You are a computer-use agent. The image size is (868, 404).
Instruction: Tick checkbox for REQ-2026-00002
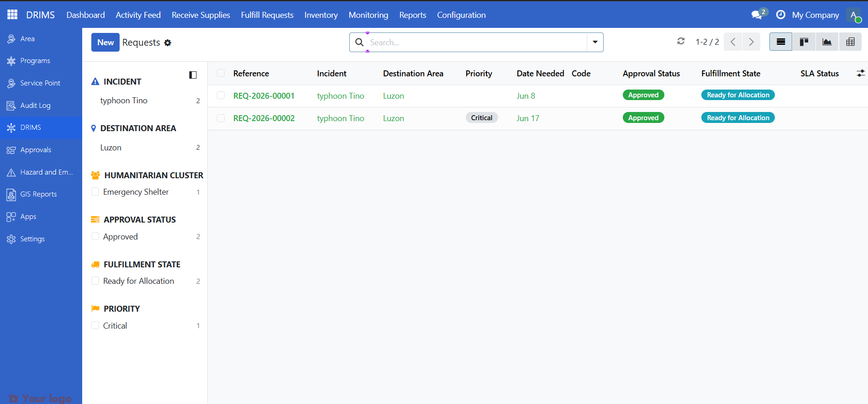pyautogui.click(x=221, y=118)
